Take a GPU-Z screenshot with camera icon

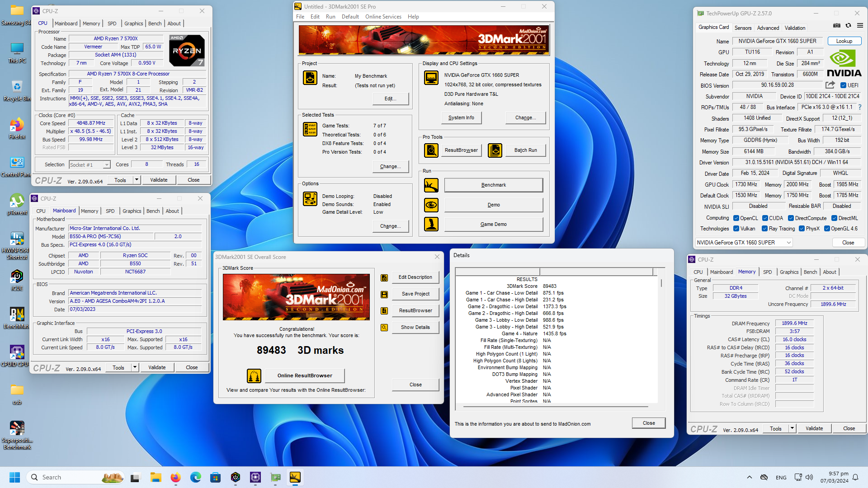[837, 25]
